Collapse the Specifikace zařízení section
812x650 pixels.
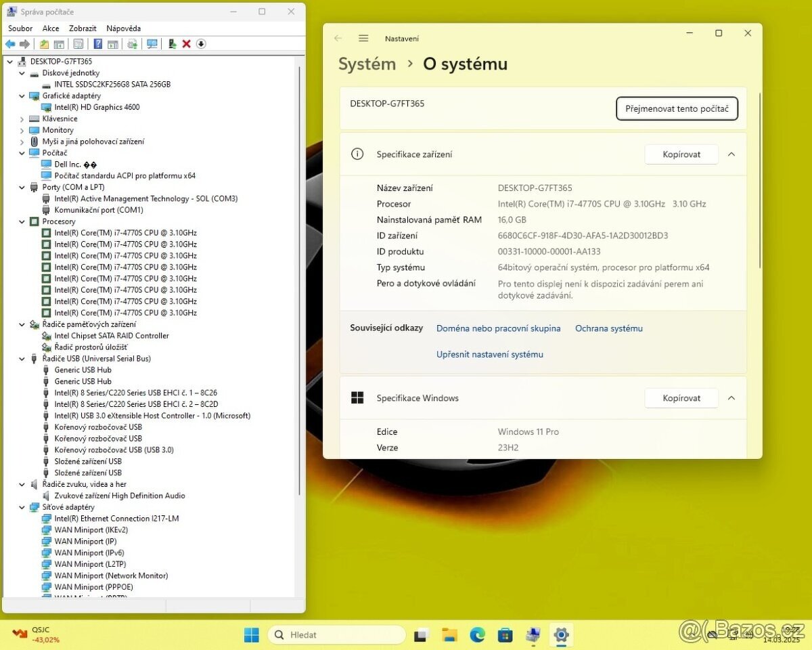click(731, 154)
